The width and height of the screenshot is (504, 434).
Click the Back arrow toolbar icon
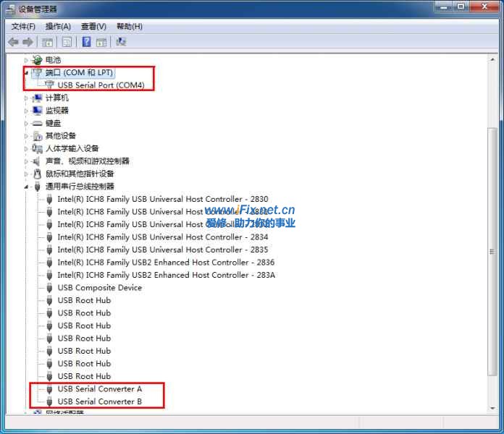[x=13, y=42]
